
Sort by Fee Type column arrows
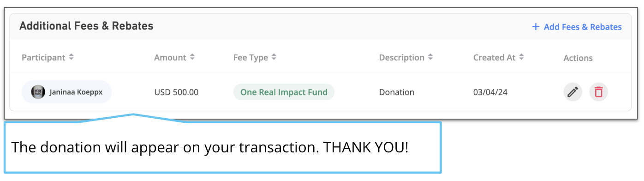point(274,57)
